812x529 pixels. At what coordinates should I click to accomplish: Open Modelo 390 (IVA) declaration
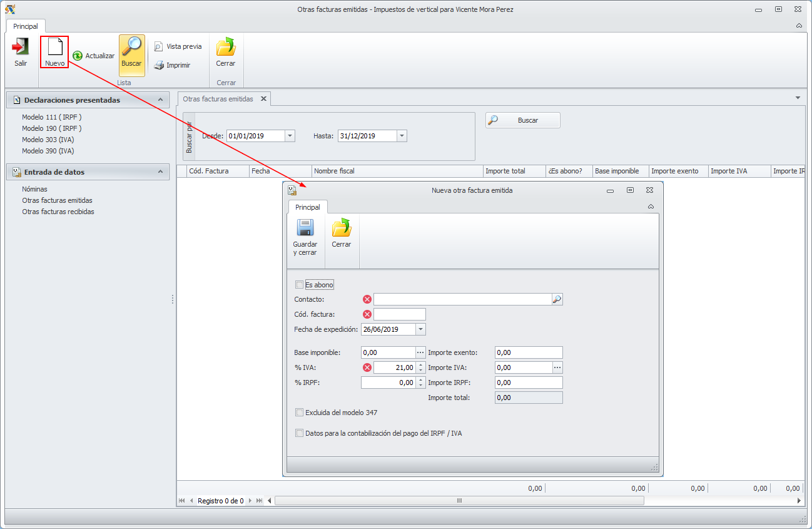point(48,151)
